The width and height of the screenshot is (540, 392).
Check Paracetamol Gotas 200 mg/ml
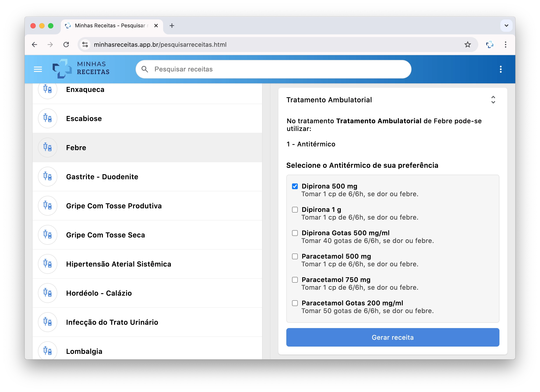click(x=295, y=303)
